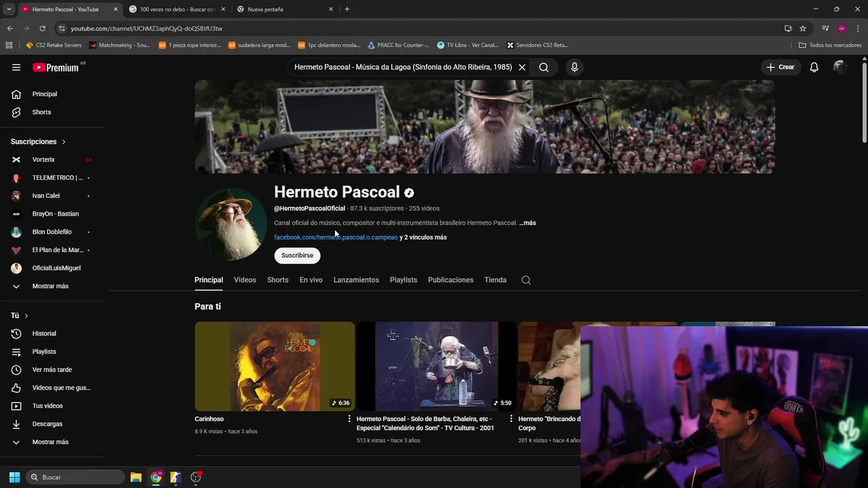Image resolution: width=868 pixels, height=488 pixels.
Task: Subscribe with the Suscribirse button
Action: click(x=297, y=256)
